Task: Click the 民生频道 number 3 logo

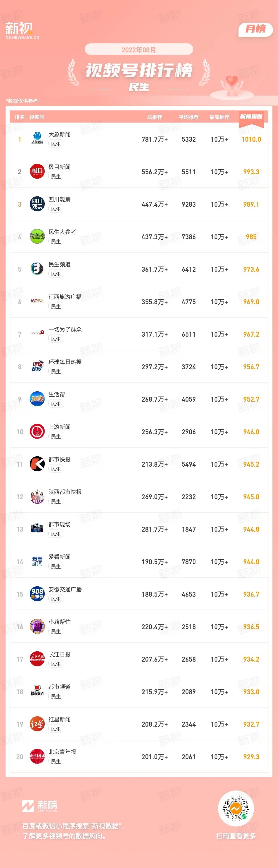Action: [x=37, y=269]
